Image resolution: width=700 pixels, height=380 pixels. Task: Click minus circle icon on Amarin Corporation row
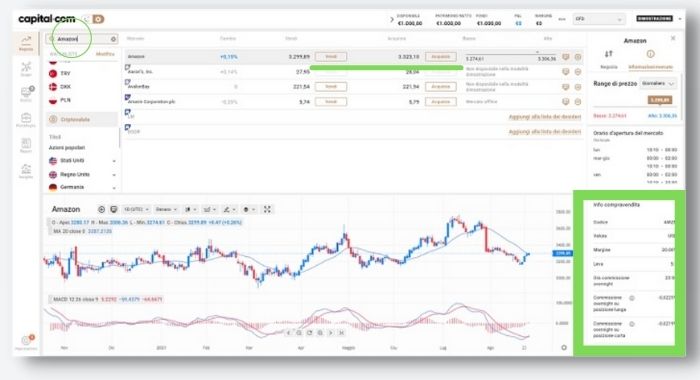(578, 102)
